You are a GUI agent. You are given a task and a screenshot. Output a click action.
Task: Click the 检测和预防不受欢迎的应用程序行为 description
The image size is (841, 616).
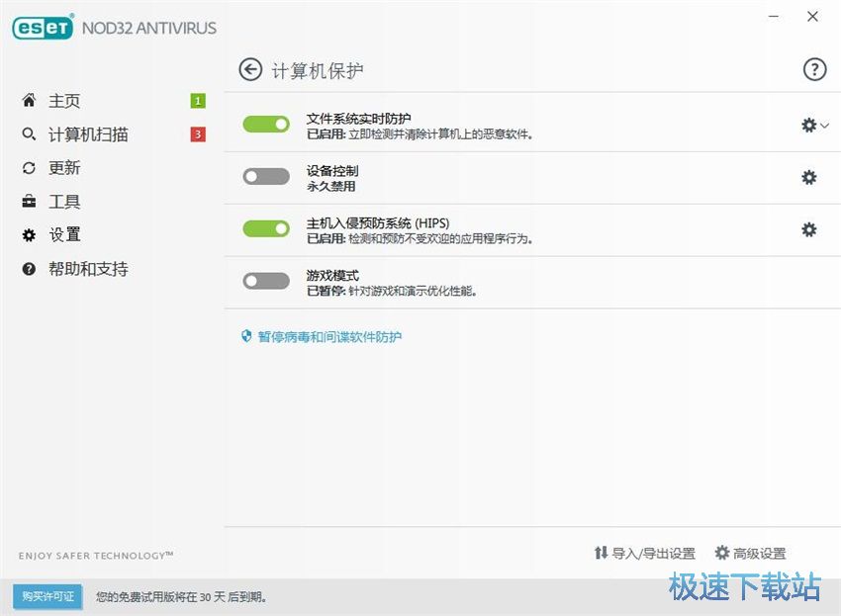[x=440, y=238]
